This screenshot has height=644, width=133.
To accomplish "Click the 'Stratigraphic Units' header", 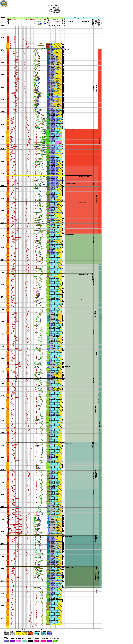I will pyautogui.click(x=80, y=18).
